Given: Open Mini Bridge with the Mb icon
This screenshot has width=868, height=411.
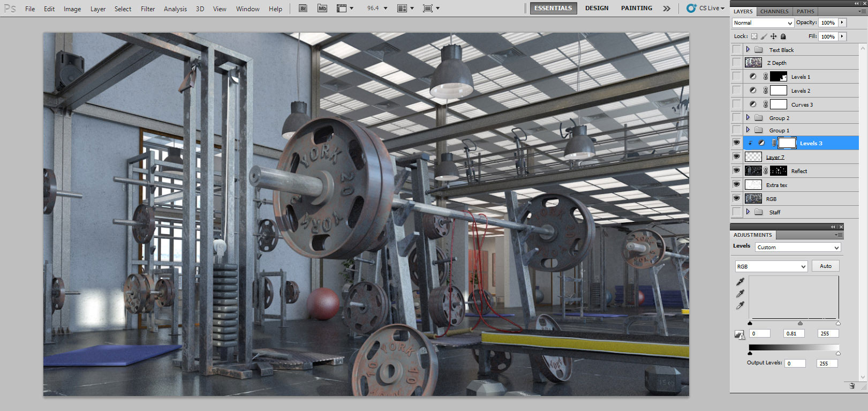Looking at the screenshot, I should coord(322,9).
